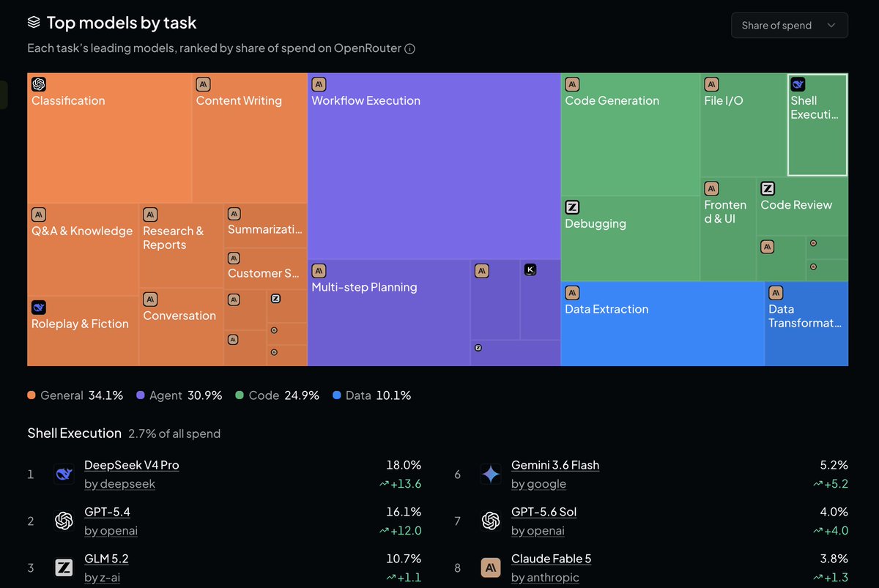Click the Z logo in the GLM 5.2 row
Viewport: 879px width, 588px height.
tap(64, 567)
